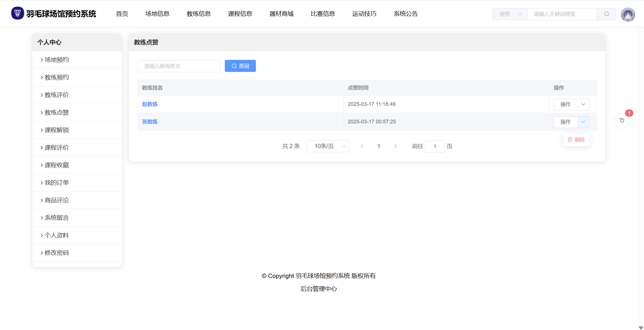Click the header search magnifier icon
644x330 pixels.
pyautogui.click(x=606, y=14)
